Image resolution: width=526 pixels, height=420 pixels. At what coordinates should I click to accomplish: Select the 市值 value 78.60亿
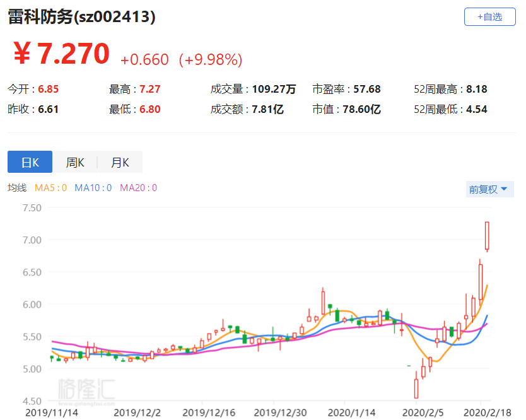(x=361, y=109)
